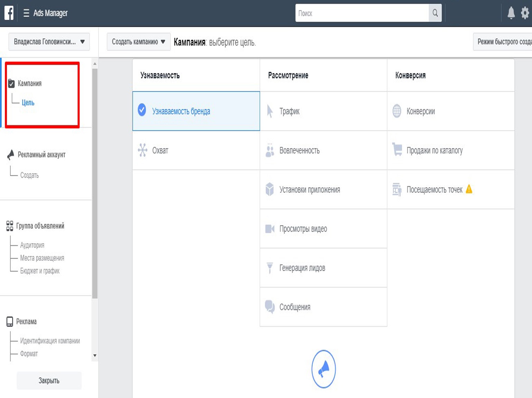Open the Ads Manager hamburger menu
The image size is (532, 398).
(26, 13)
